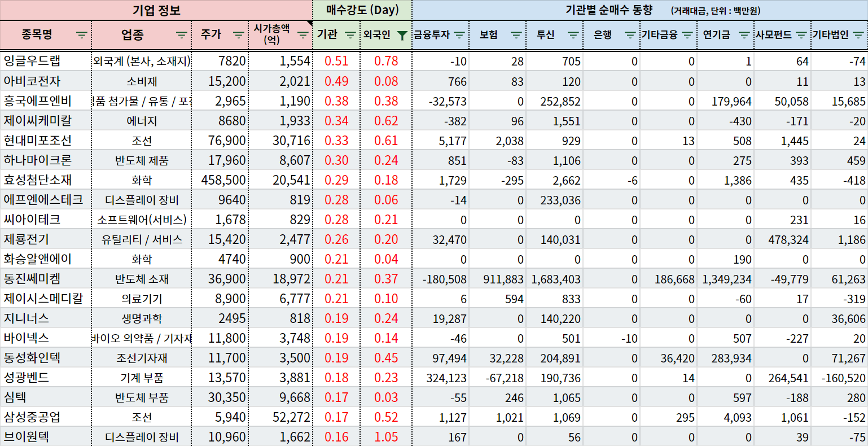Image resolution: width=868 pixels, height=446 pixels.
Task: Select the 1,349,234 연기금 cell
Action: click(726, 278)
